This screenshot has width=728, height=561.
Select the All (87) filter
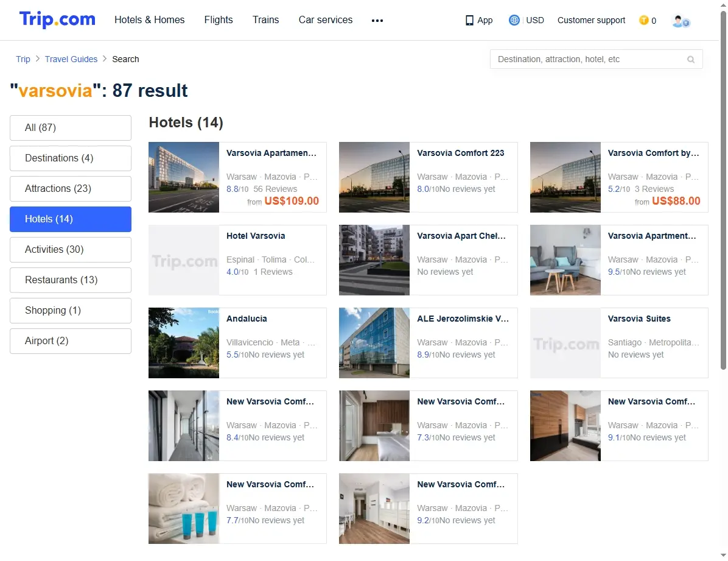pos(71,127)
